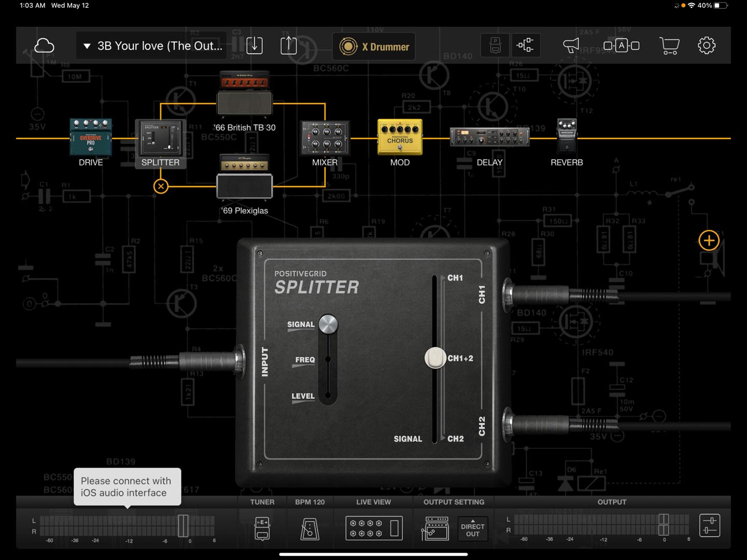Click the output level meter handle
The height and width of the screenshot is (560, 747).
click(x=664, y=525)
